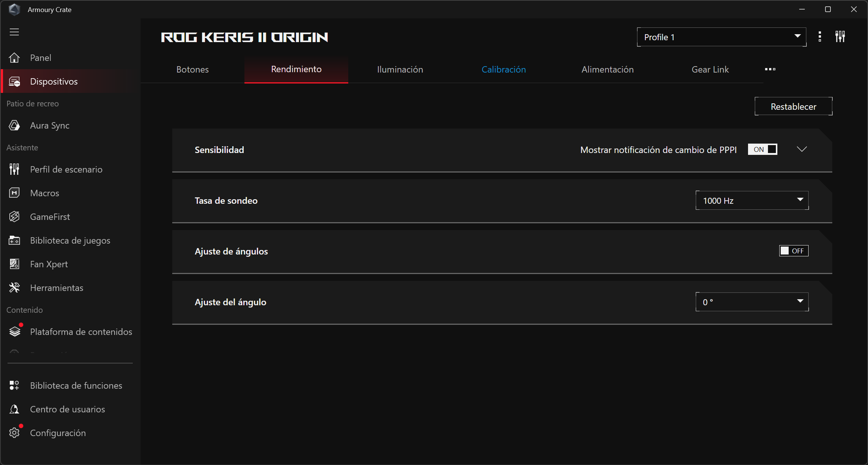868x465 pixels.
Task: Select the Rendimiento tab
Action: [x=296, y=69]
